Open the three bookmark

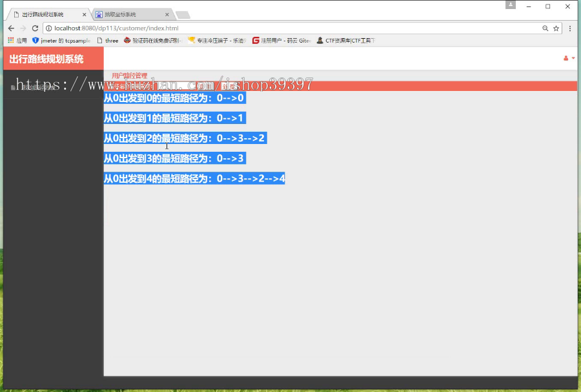point(107,41)
